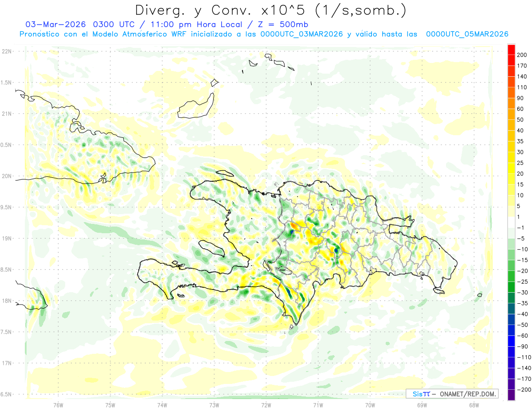Click the '-110' colorbar value
Screen dimensions: 532x411
point(524,357)
